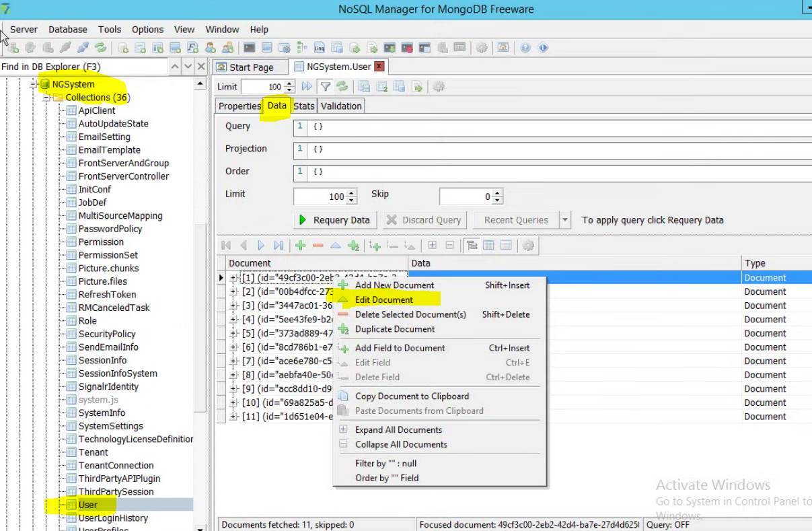Open data grid options gear icon
This screenshot has width=812, height=531.
[529, 246]
